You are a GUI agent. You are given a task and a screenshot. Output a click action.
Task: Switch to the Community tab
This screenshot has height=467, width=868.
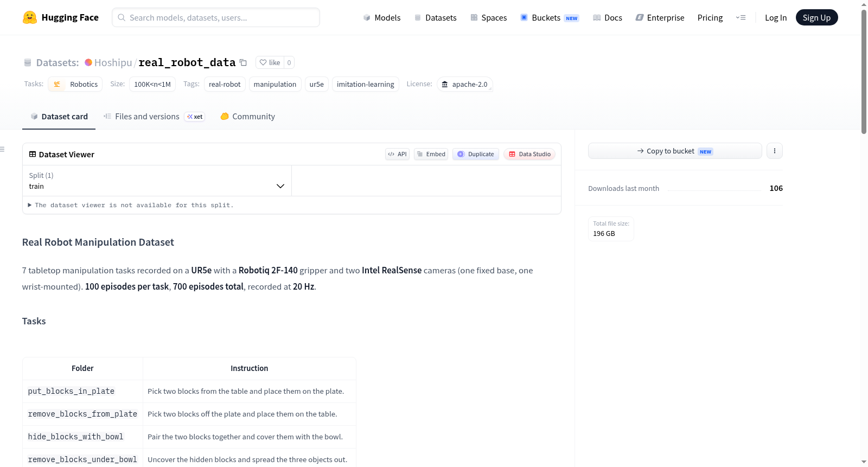(x=247, y=117)
